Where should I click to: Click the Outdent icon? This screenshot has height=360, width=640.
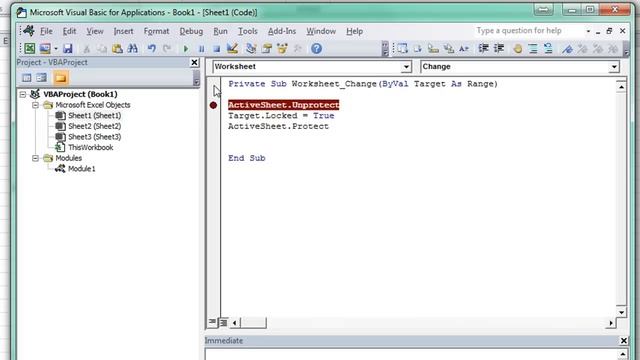[x=499, y=49]
